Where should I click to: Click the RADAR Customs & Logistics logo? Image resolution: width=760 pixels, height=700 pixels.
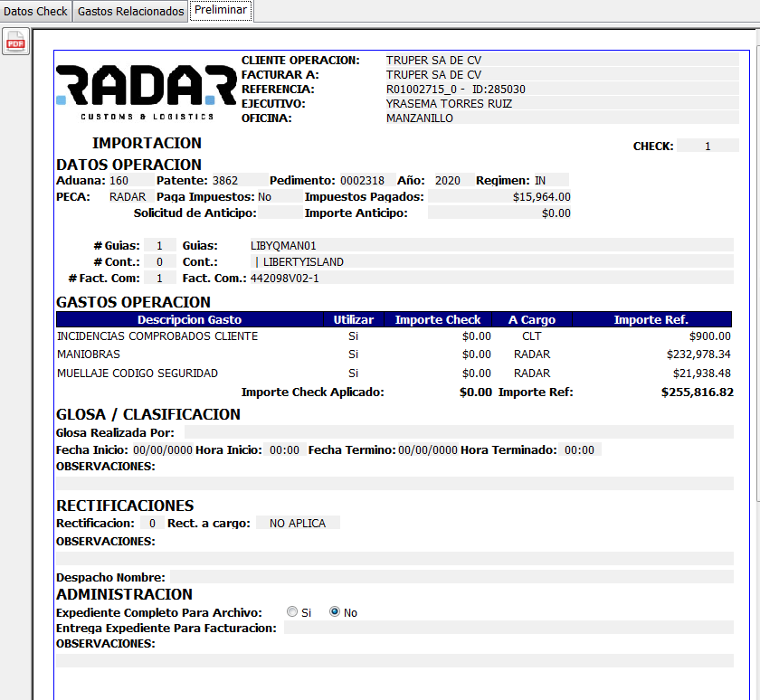tap(146, 92)
